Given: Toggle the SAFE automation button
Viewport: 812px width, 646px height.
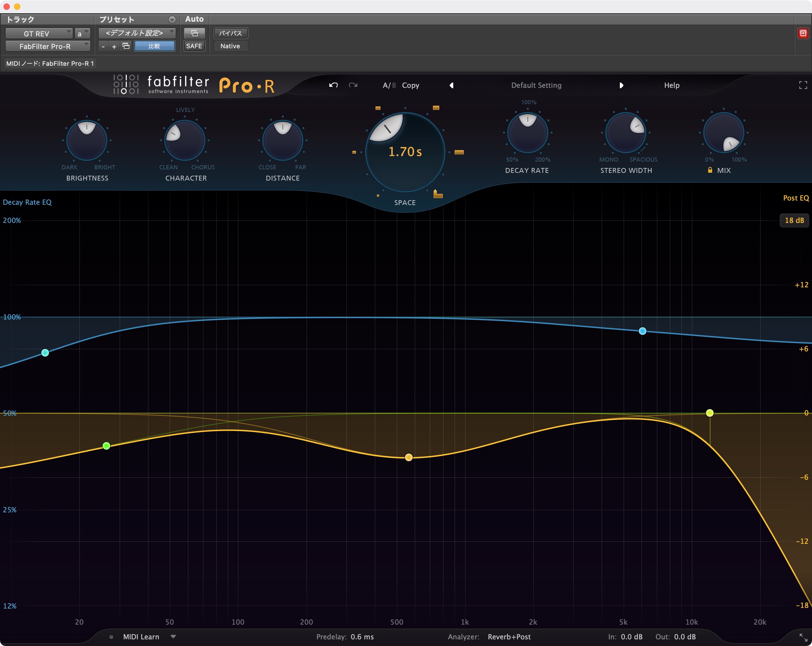Looking at the screenshot, I should tap(194, 46).
